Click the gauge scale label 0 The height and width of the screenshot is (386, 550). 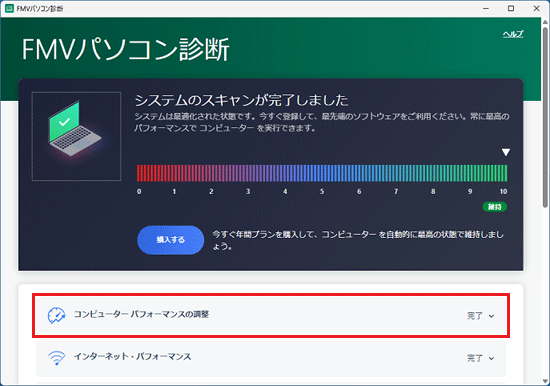tap(139, 192)
